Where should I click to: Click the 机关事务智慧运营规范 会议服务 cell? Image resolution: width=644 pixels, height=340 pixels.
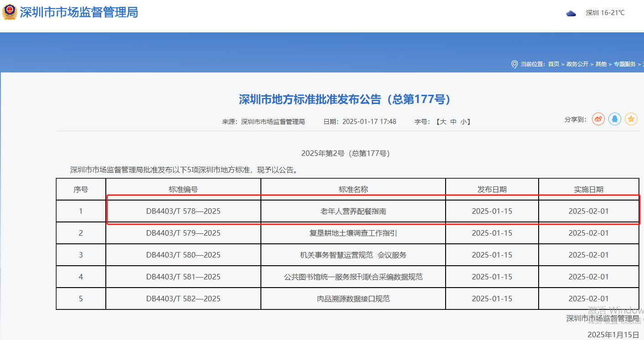point(353,255)
